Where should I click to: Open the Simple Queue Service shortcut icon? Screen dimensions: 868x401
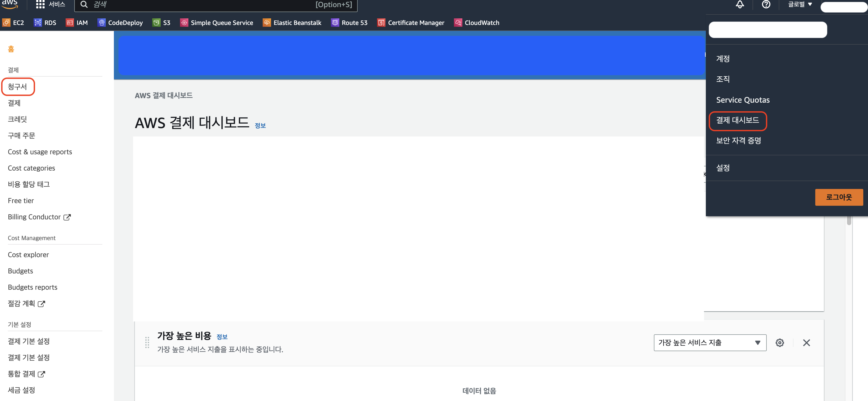tap(184, 23)
